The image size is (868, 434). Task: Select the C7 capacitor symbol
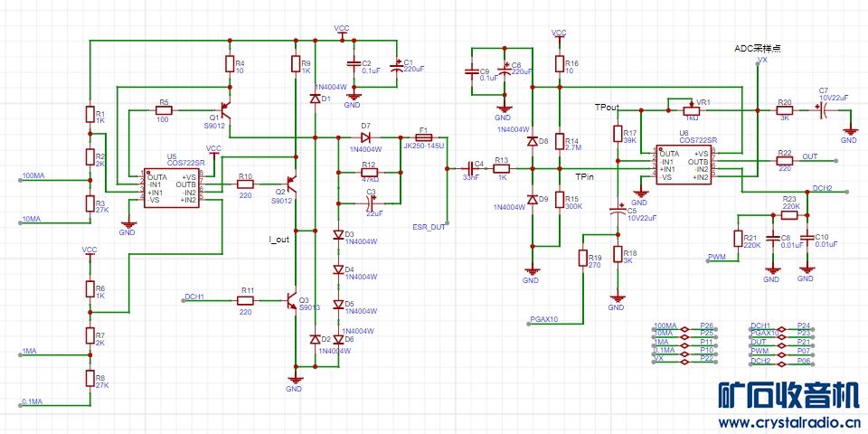[x=823, y=110]
